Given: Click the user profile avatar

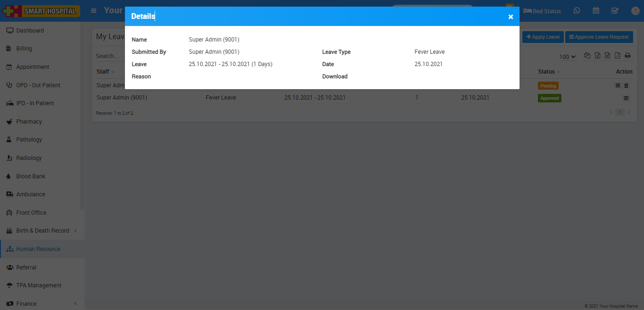Looking at the screenshot, I should coord(635,10).
